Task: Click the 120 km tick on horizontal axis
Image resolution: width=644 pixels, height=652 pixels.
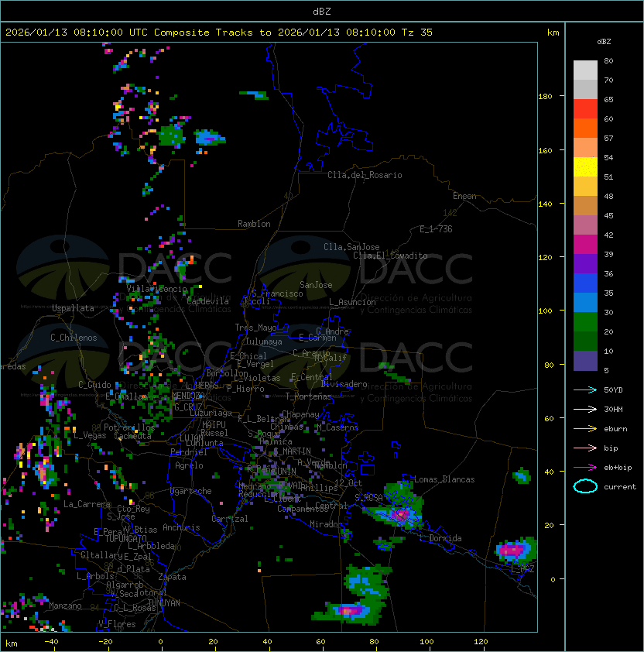Action: point(481,642)
